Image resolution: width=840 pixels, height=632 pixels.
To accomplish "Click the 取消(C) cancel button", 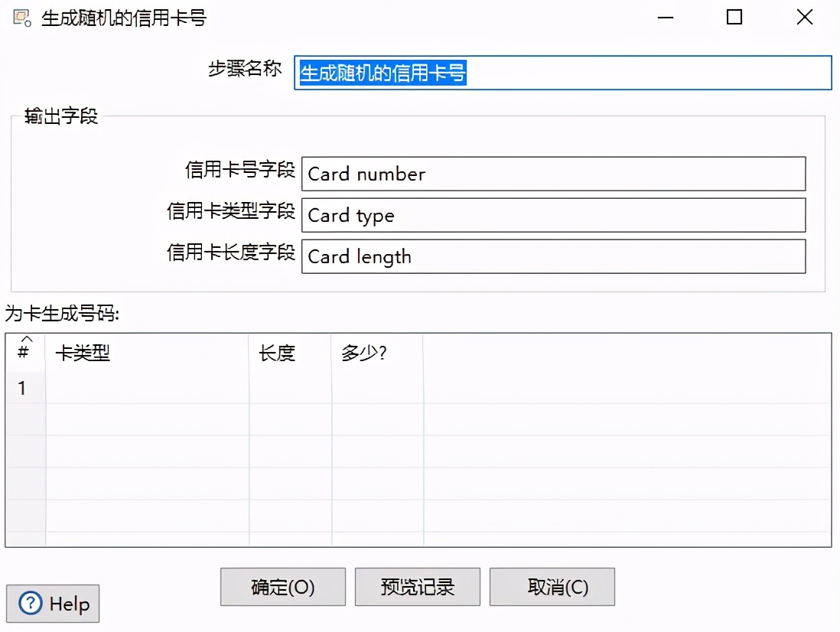I will click(x=552, y=586).
